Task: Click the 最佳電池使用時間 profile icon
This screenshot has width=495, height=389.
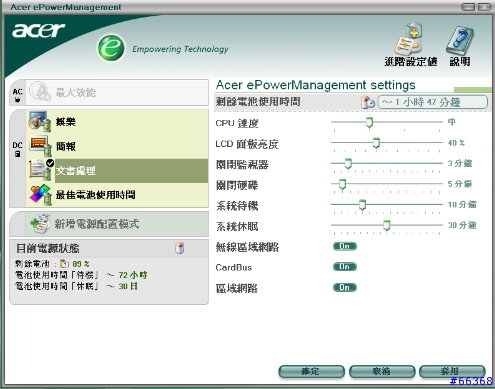Action: click(x=40, y=195)
